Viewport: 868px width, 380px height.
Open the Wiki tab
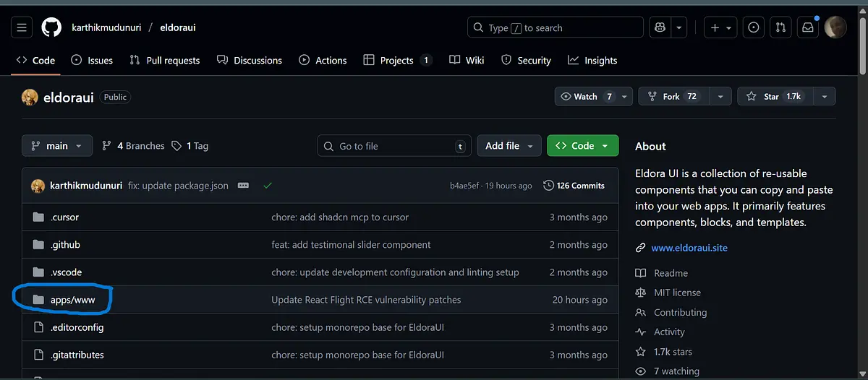point(467,61)
